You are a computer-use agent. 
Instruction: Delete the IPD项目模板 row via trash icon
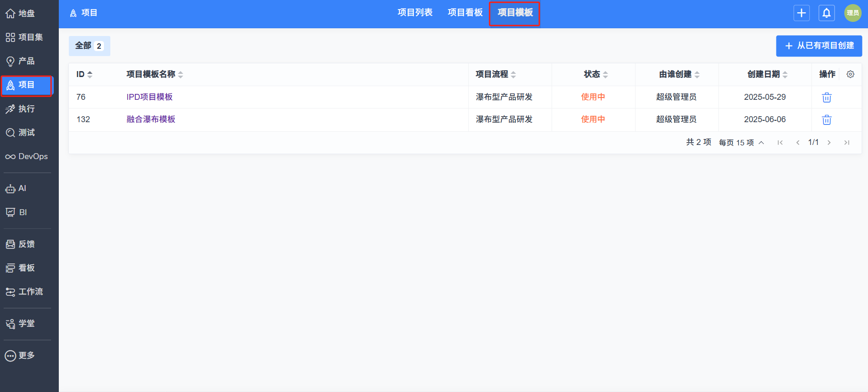827,98
